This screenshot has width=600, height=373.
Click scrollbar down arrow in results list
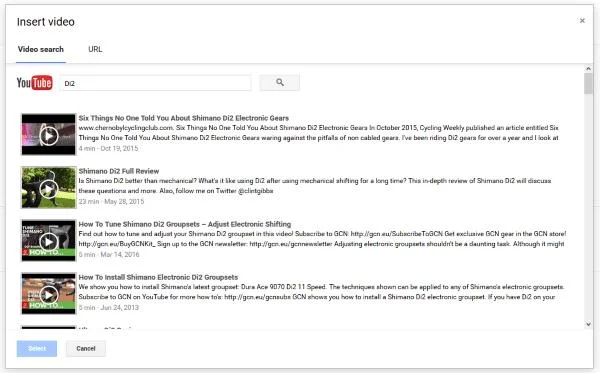(x=589, y=324)
